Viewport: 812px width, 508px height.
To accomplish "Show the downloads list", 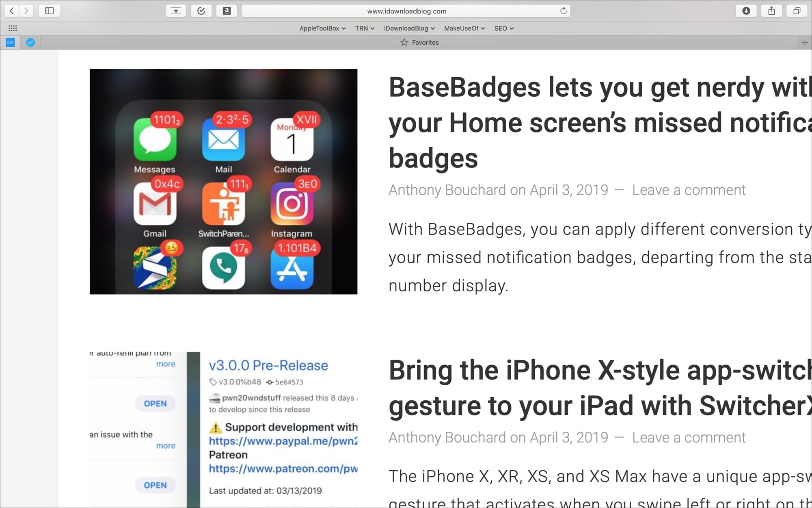I will tap(746, 11).
